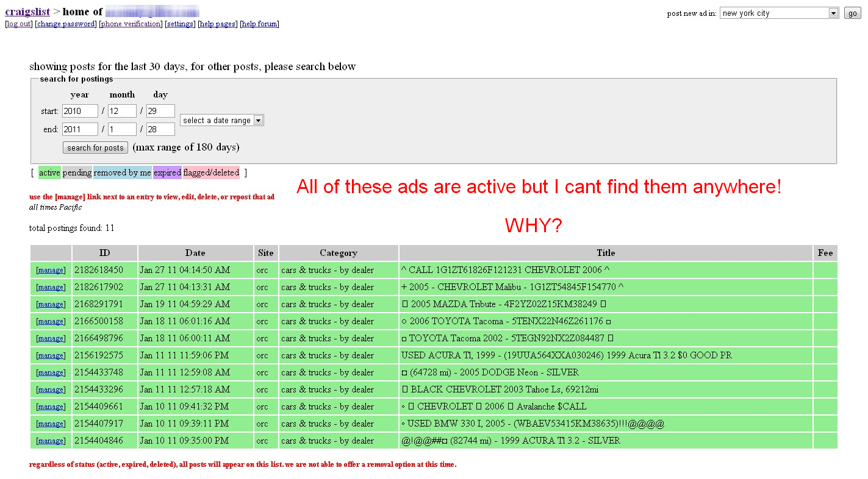Focus the start month field
868x479 pixels.
[x=122, y=111]
